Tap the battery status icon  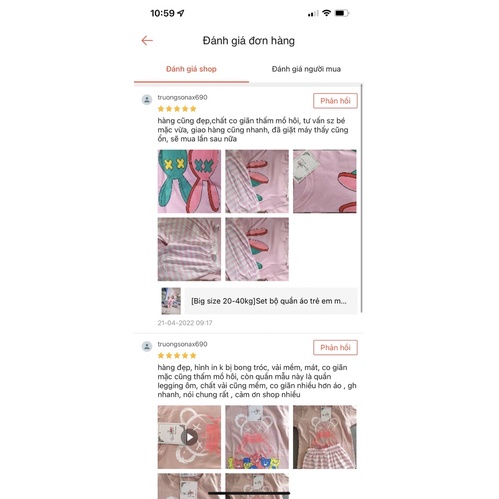(342, 13)
